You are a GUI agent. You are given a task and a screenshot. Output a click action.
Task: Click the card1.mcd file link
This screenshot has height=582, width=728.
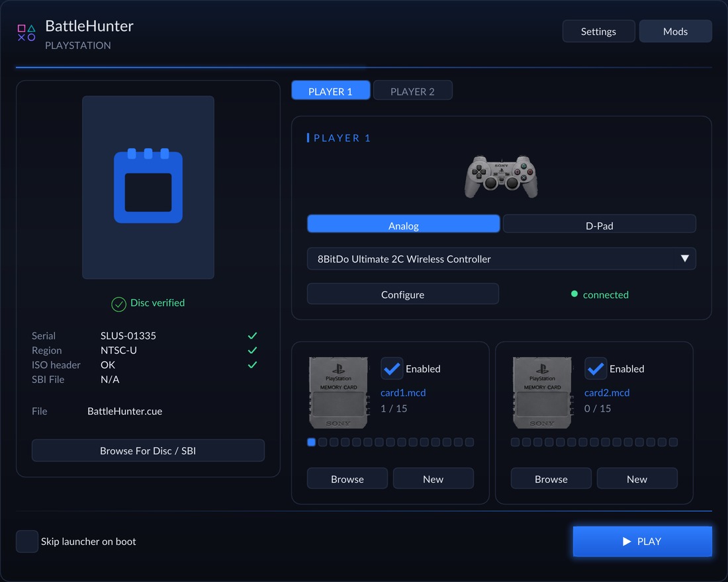tap(403, 393)
